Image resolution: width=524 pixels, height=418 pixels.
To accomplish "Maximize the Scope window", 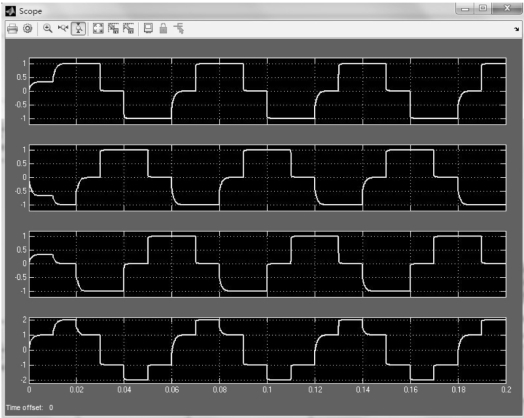I will point(483,8).
